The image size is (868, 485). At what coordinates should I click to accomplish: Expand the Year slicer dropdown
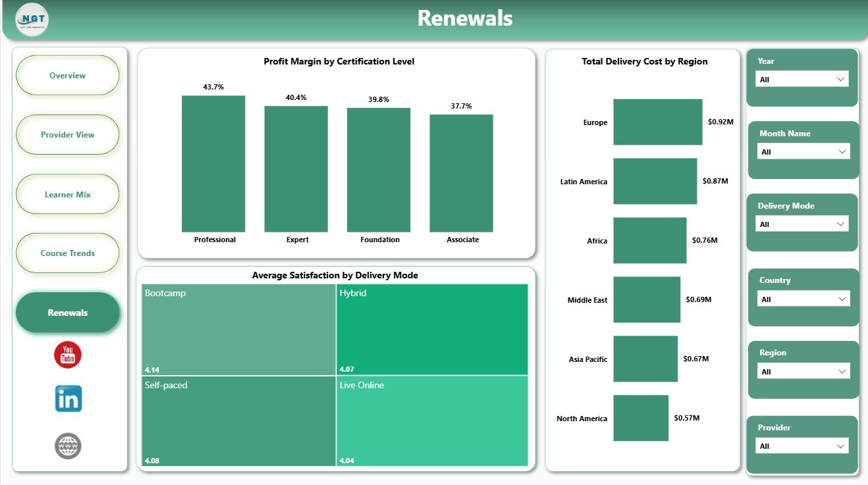pos(801,79)
